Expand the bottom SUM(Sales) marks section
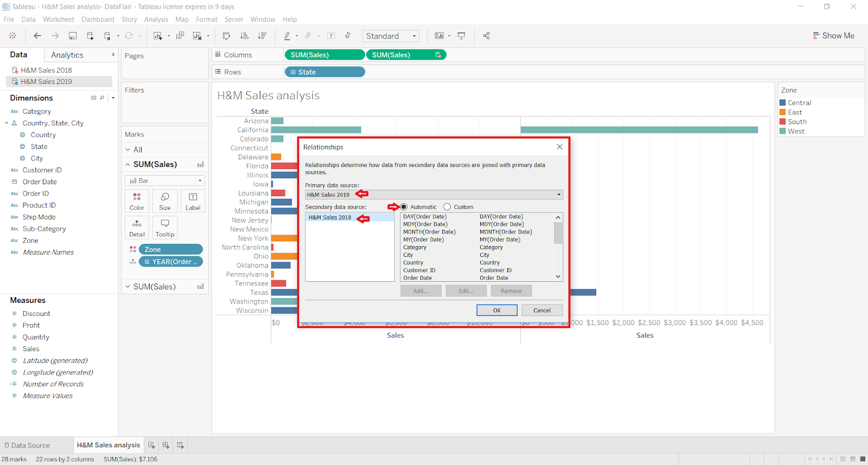Screen dimensions: 868x465 pyautogui.click(x=128, y=287)
